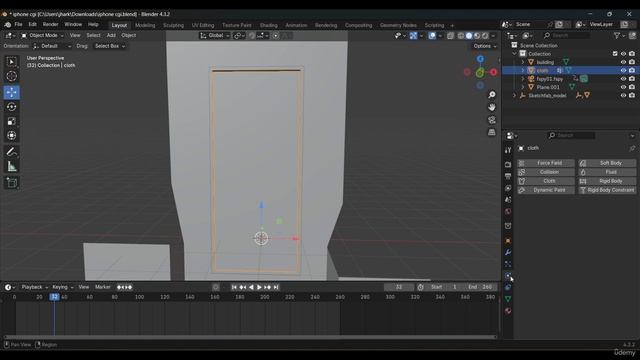Toggle the Collection eye visibility icon
The image size is (640, 360).
tap(623, 53)
